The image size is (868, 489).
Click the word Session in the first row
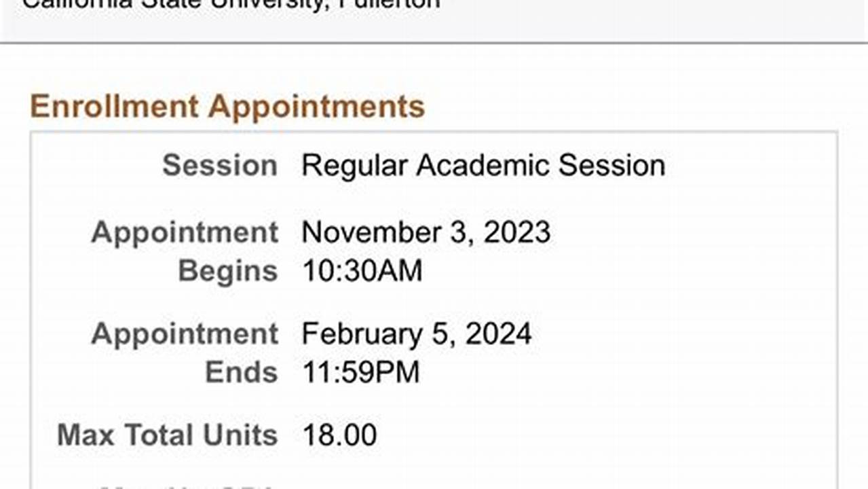pyautogui.click(x=219, y=165)
